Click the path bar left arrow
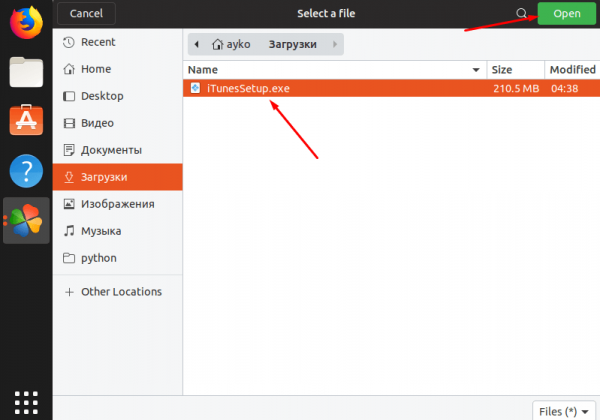The width and height of the screenshot is (600, 420). pos(197,44)
